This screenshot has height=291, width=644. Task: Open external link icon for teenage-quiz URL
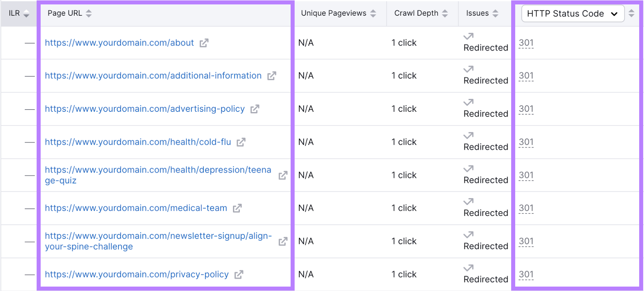[x=283, y=175]
